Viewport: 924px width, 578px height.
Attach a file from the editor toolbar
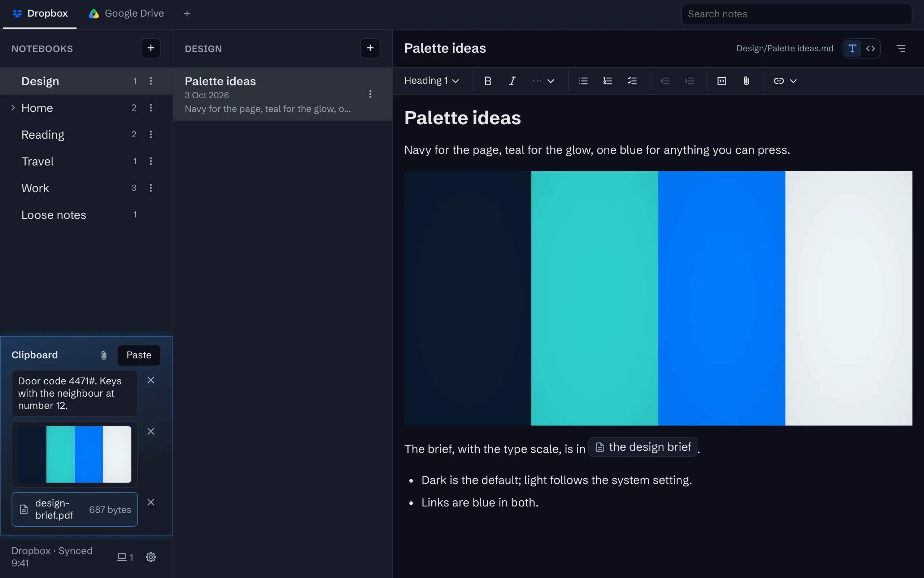pyautogui.click(x=746, y=81)
